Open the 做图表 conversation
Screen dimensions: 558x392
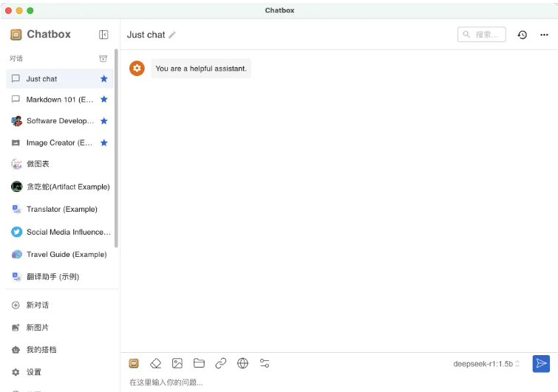pos(60,164)
